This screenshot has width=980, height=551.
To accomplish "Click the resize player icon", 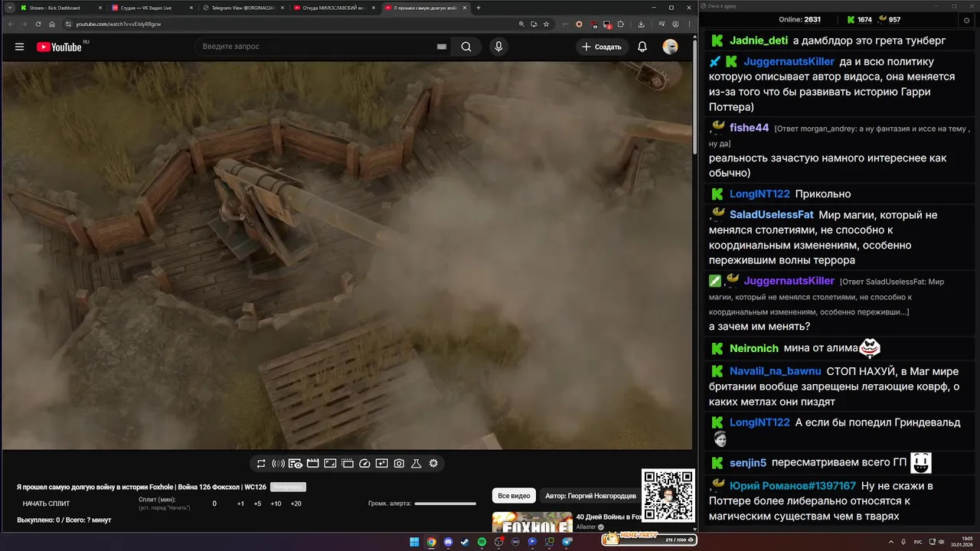I will coord(330,464).
